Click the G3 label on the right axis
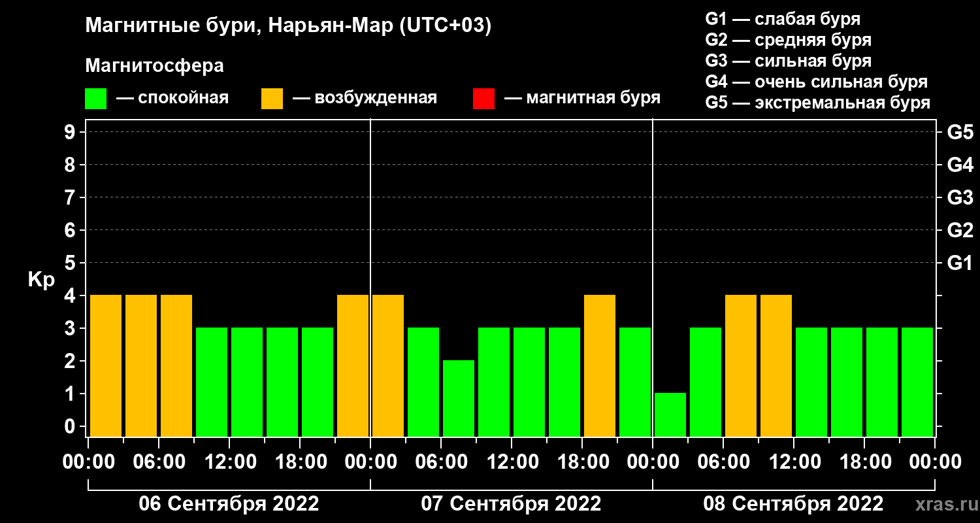The width and height of the screenshot is (980, 523). coord(960,198)
